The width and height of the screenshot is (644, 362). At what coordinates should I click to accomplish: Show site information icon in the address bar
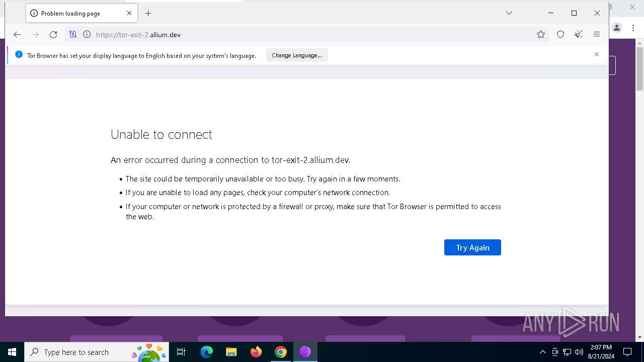point(87,35)
